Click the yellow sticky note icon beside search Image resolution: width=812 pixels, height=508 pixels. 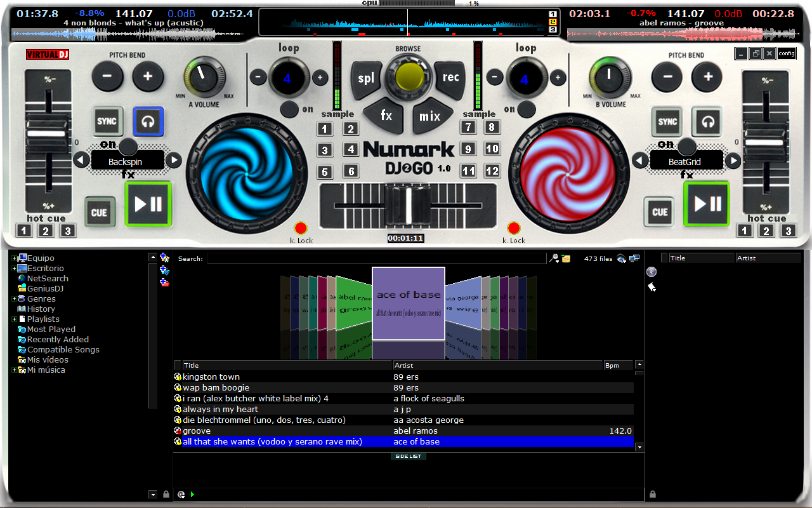click(566, 258)
